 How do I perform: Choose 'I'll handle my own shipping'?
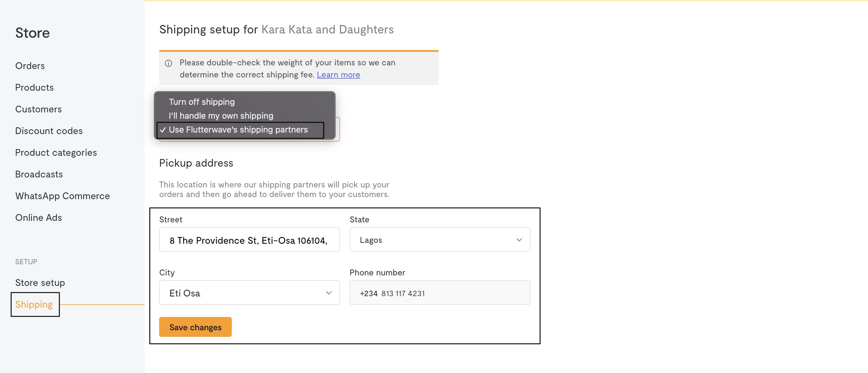pos(221,116)
